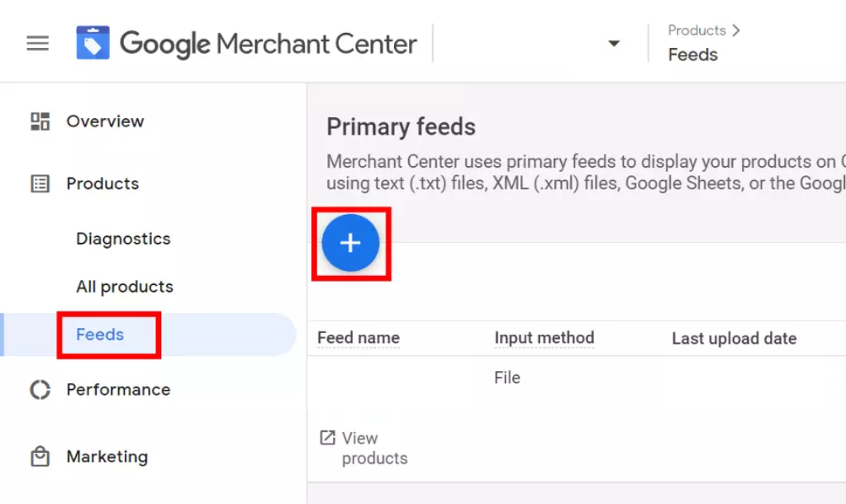Screen dimensions: 846x504
Task: Sort by the Input method column header
Action: 544,338
